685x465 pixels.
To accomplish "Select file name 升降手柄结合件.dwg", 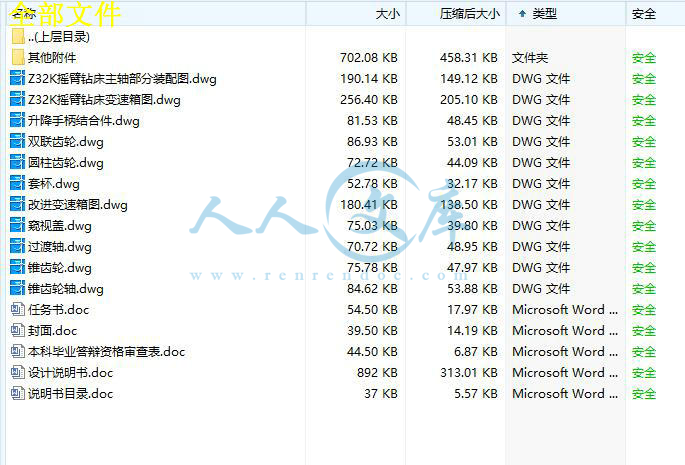I will [x=84, y=121].
